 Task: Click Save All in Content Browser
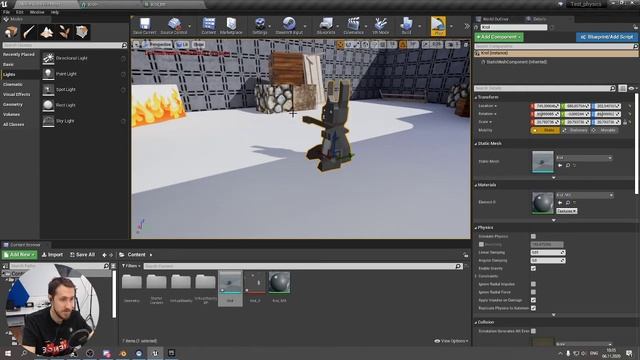(82, 255)
